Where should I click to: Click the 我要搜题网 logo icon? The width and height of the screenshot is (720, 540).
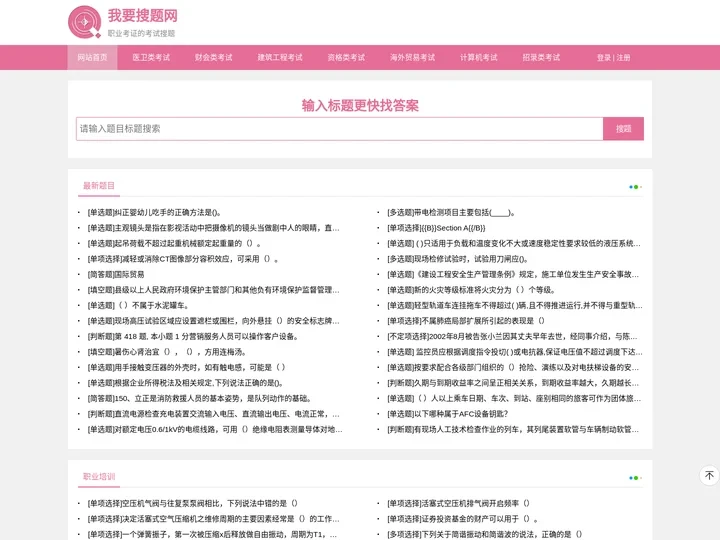pos(84,22)
